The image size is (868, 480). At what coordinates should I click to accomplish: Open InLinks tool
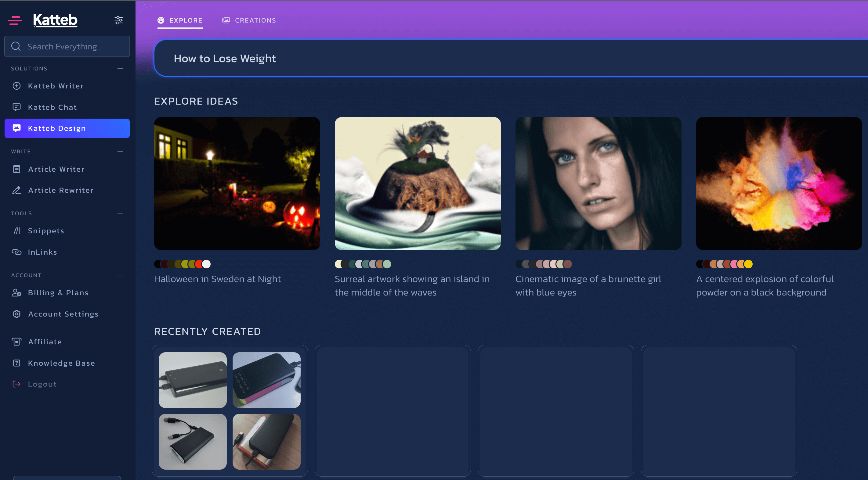[x=67, y=252]
